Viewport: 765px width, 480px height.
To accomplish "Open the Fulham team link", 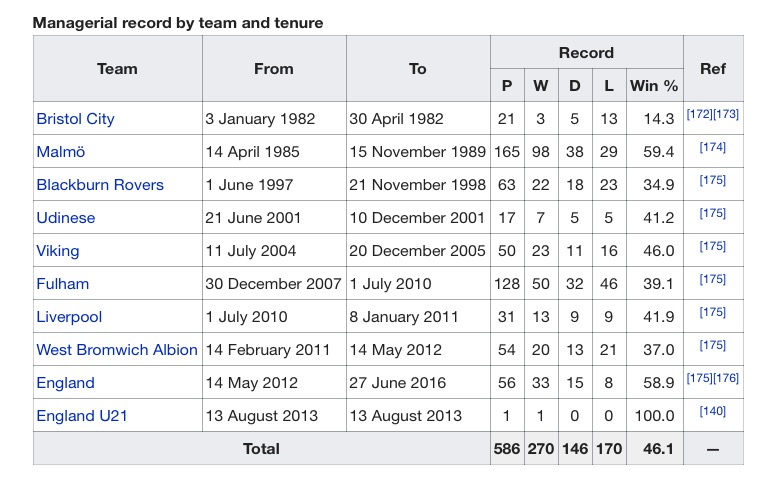I will coord(62,284).
